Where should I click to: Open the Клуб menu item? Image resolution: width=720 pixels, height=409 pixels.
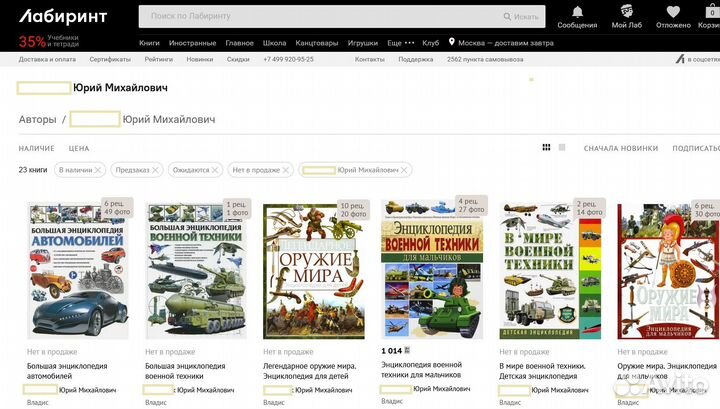click(431, 43)
